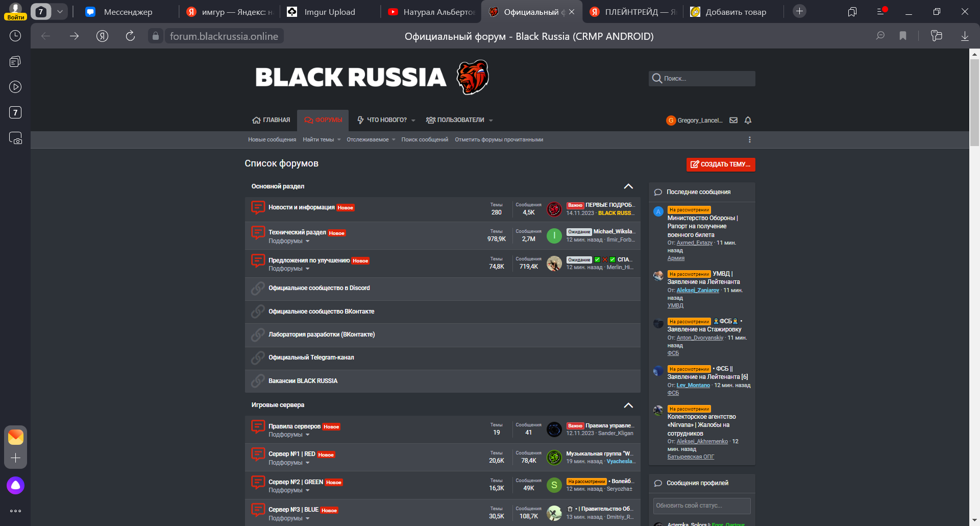The image size is (980, 526).
Task: Open Yandex Mail icon in sidebar
Action: coord(15,437)
